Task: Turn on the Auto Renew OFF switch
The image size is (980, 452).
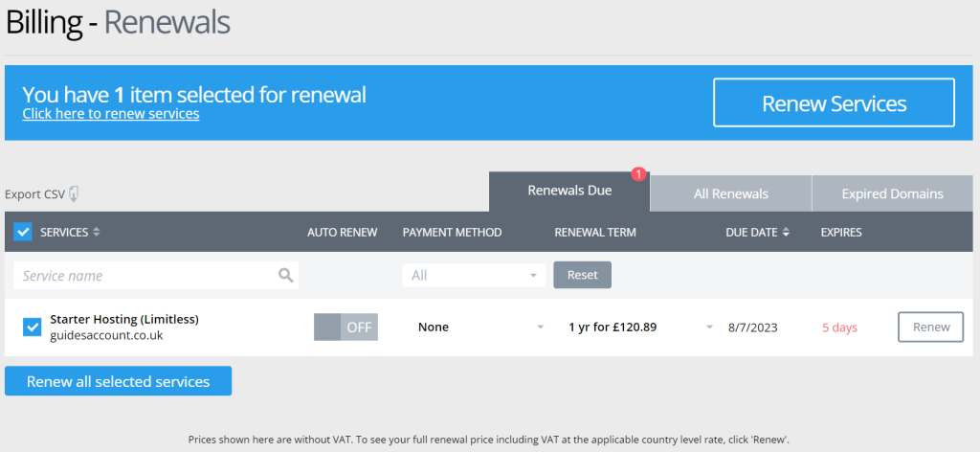Action: (345, 327)
